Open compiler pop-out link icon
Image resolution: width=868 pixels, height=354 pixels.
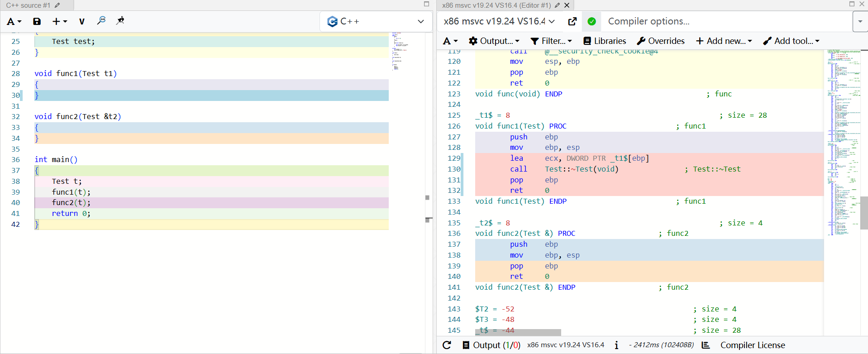(572, 21)
